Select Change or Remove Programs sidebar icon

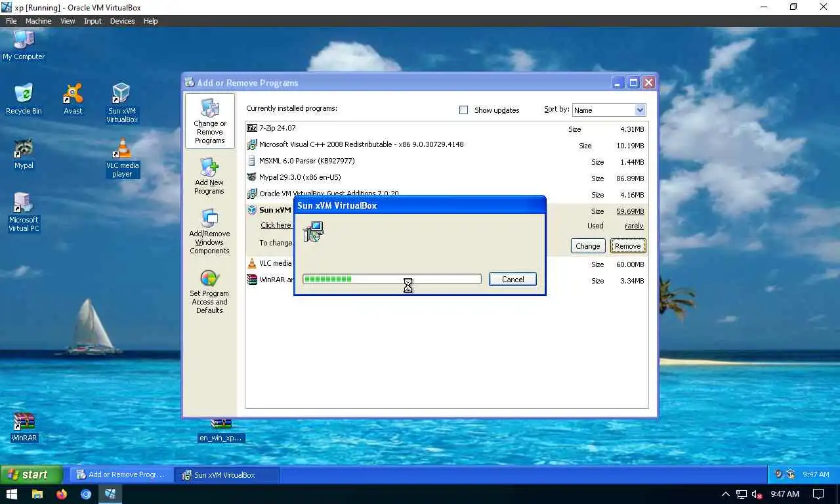210,121
